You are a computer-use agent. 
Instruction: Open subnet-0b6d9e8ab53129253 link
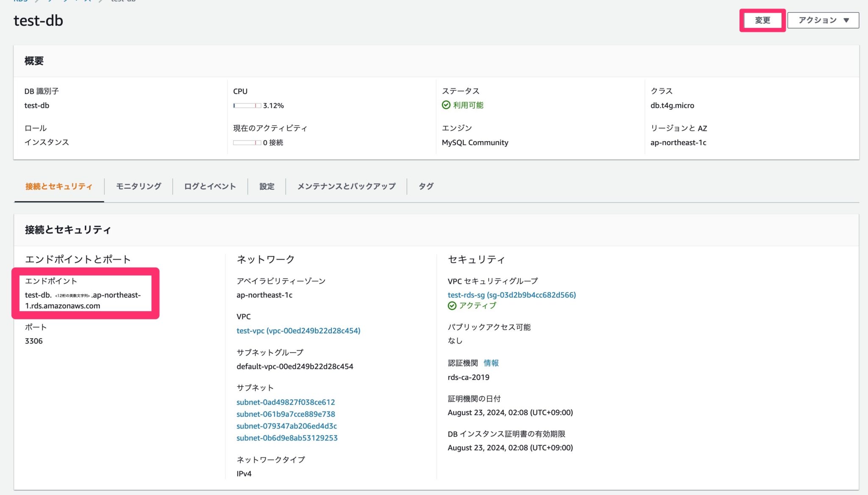click(287, 438)
